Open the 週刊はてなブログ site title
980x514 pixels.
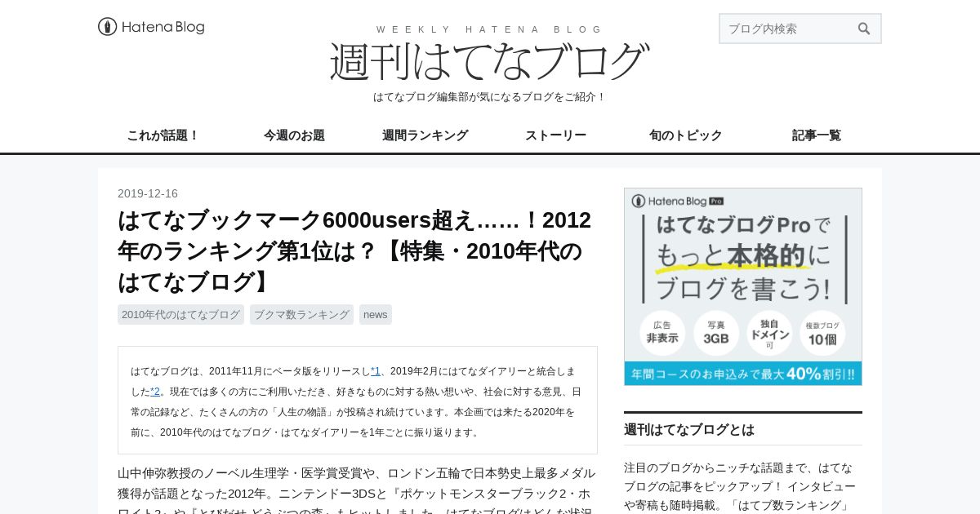coord(489,61)
